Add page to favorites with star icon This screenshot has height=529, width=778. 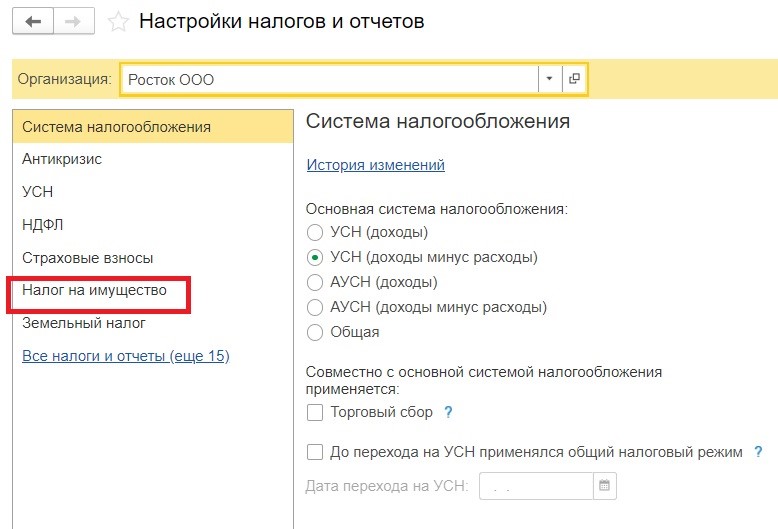(x=118, y=22)
